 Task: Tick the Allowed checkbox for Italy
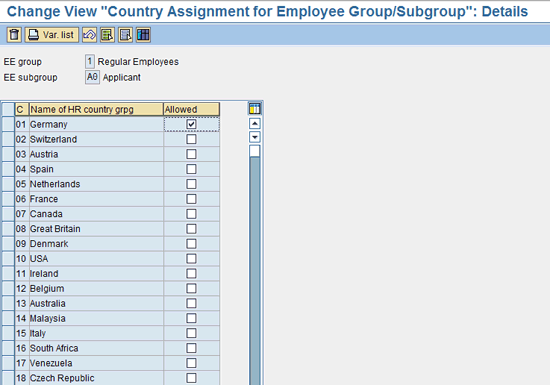[x=191, y=333]
